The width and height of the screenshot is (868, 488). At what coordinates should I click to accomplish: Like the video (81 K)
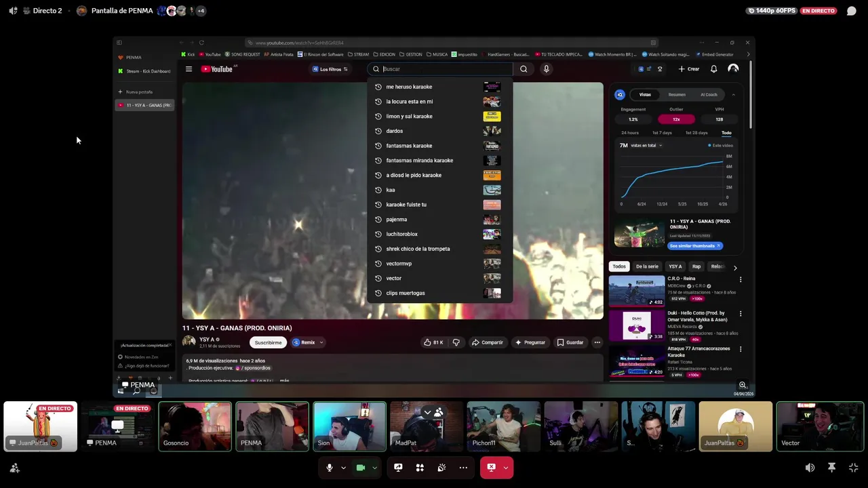pyautogui.click(x=433, y=342)
